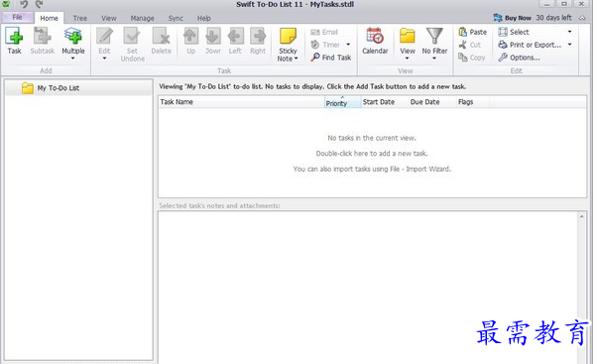Sort by Priority column header
The width and height of the screenshot is (597, 364).
(x=343, y=102)
